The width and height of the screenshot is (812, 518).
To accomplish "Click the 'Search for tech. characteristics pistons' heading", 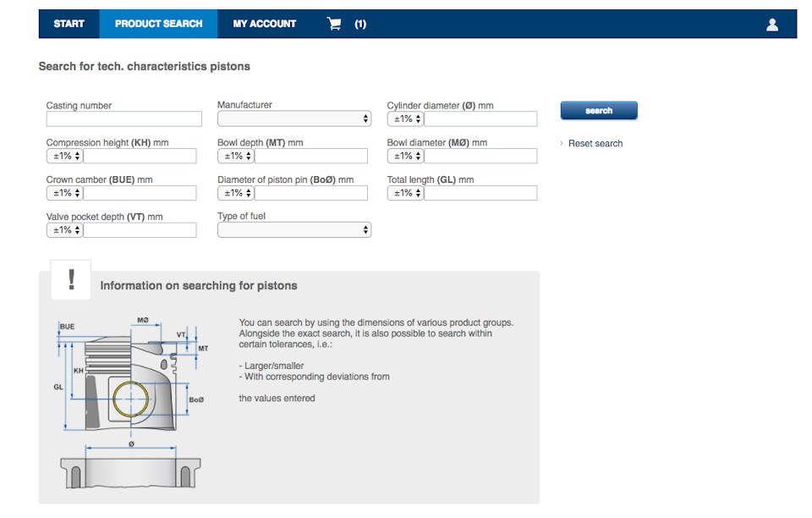I will [x=144, y=66].
